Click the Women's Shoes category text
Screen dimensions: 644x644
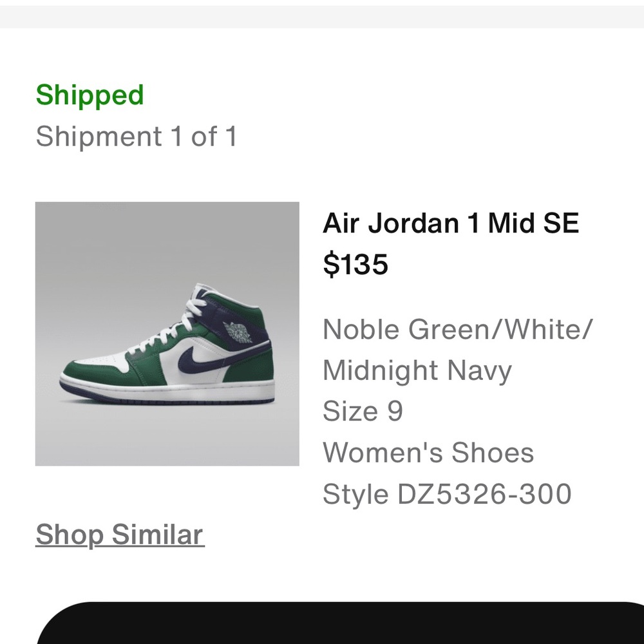(428, 452)
